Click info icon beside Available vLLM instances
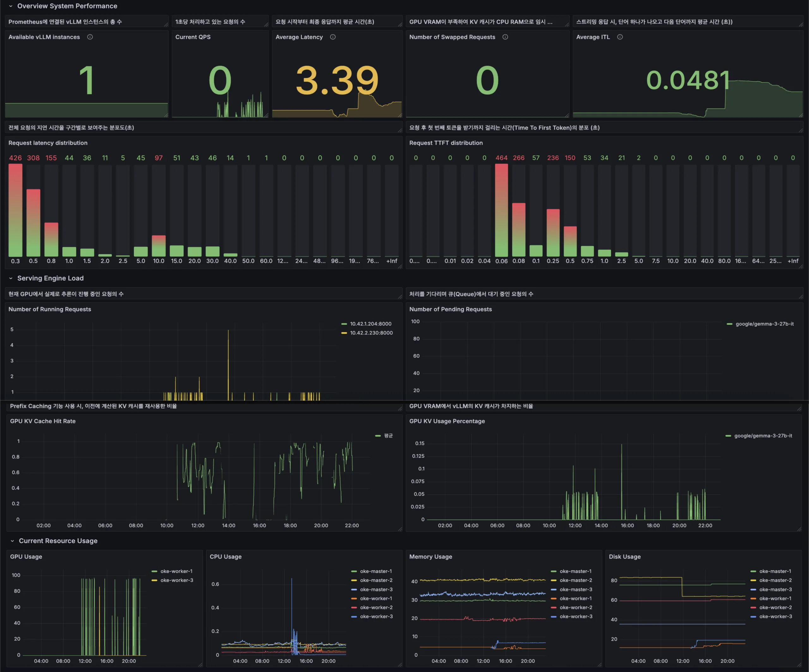This screenshot has width=809, height=672. pyautogui.click(x=90, y=37)
